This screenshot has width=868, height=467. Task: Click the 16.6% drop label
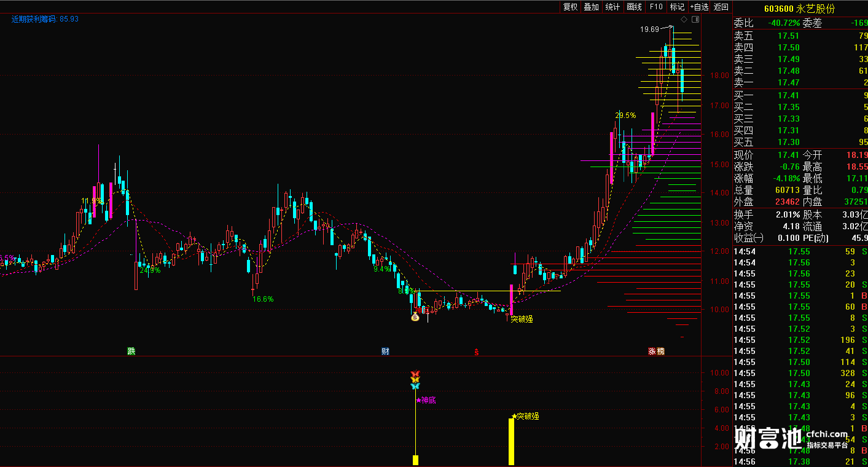click(263, 299)
